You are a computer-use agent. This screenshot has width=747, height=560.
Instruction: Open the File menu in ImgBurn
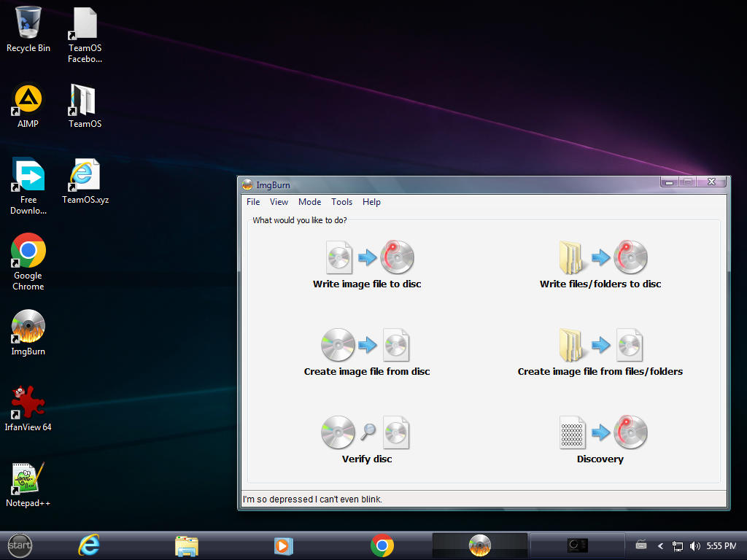(253, 202)
